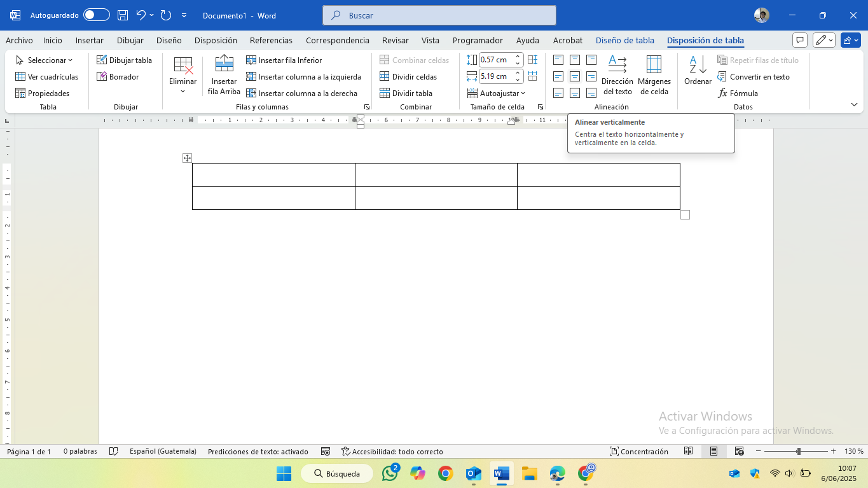The image size is (868, 488).
Task: Align text center right in cell
Action: pos(591,76)
